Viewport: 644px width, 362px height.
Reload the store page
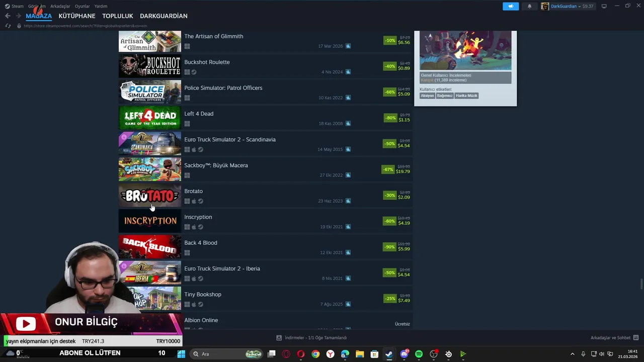pos(8,26)
